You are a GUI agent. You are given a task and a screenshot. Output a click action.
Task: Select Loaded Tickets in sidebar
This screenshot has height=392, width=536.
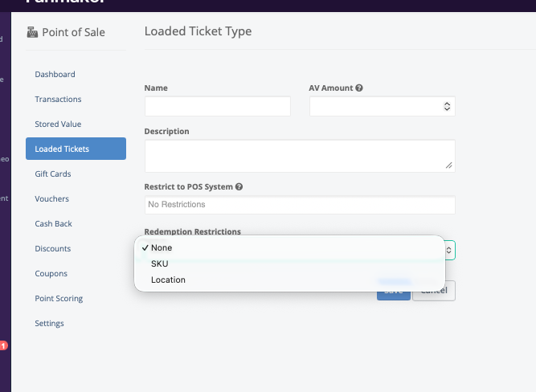[62, 149]
